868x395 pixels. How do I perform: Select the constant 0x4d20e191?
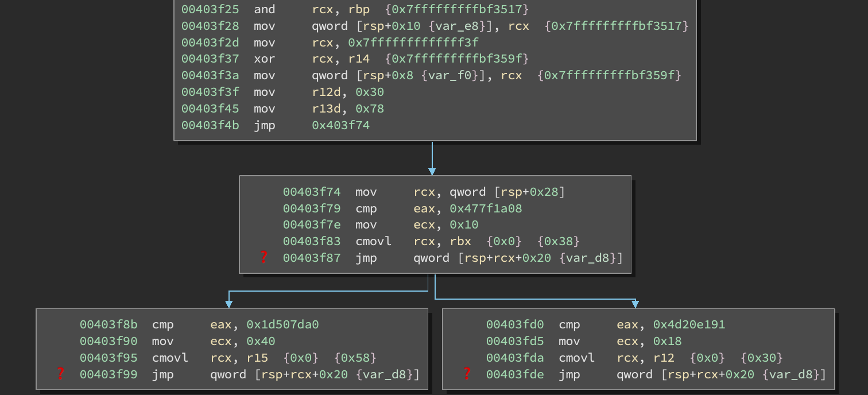(689, 324)
